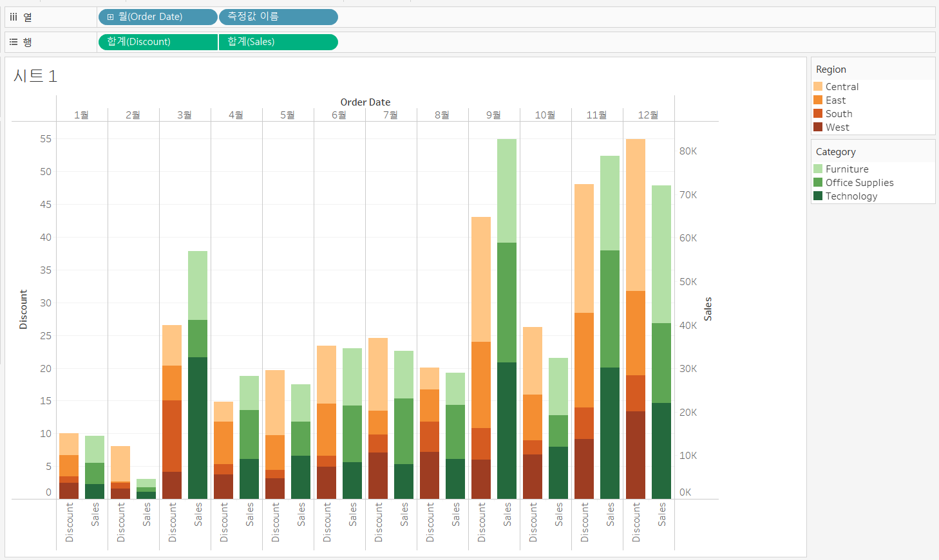Viewport: 939px width, 560px height.
Task: Click the West segment of 12월 Discount bar
Action: 636,455
